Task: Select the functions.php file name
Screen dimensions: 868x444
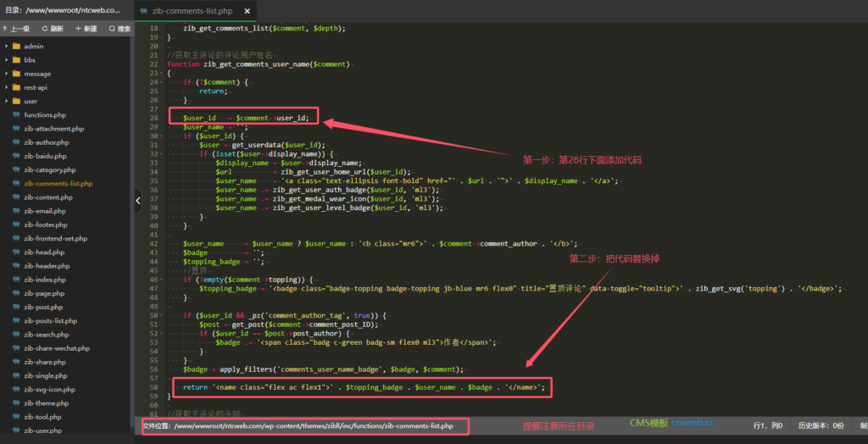Action: [x=45, y=115]
